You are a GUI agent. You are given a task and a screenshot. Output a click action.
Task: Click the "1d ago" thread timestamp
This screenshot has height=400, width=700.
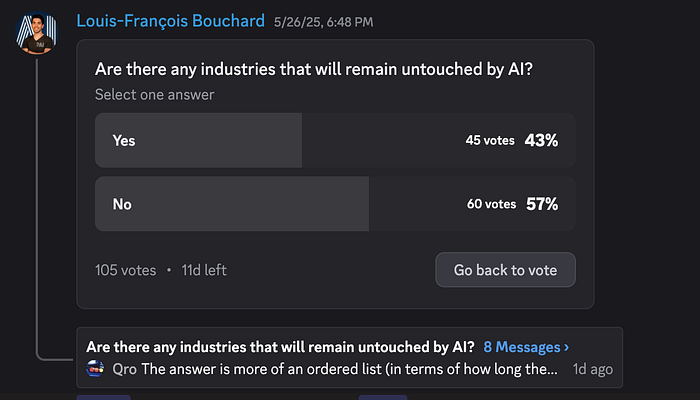(x=592, y=368)
